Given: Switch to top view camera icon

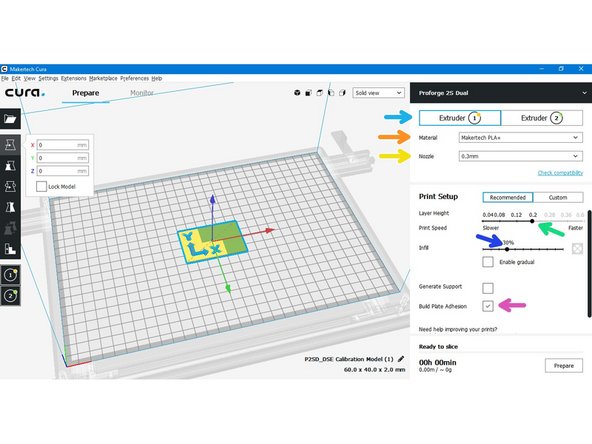Looking at the screenshot, I should (320, 93).
